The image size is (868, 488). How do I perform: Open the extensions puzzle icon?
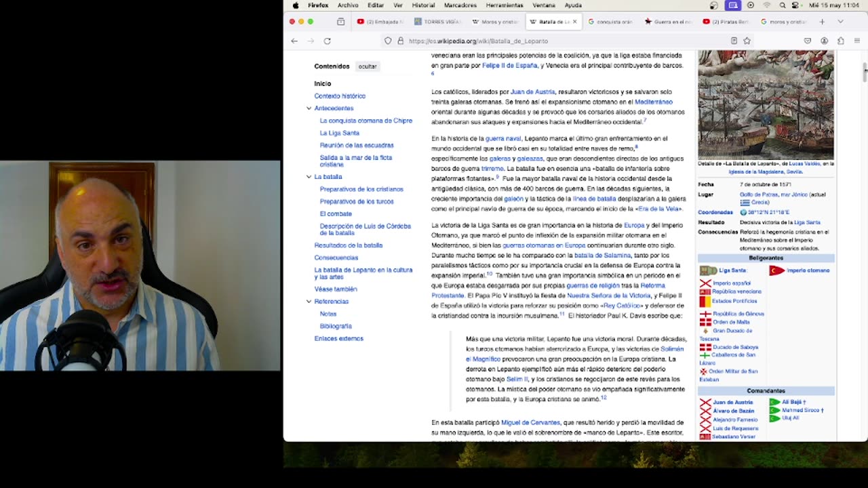(841, 41)
